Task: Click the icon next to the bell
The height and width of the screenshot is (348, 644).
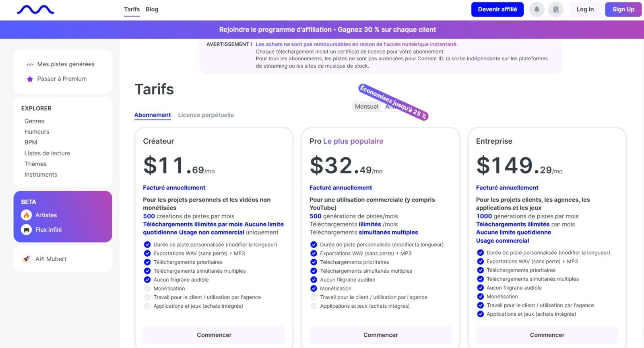Action: click(x=556, y=9)
